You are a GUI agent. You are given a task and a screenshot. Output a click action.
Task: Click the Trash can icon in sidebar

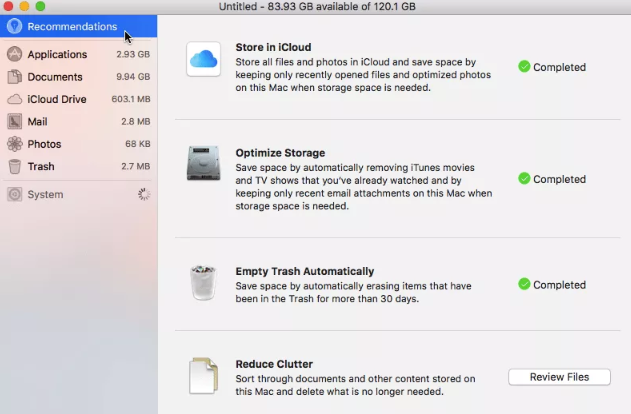tap(14, 166)
